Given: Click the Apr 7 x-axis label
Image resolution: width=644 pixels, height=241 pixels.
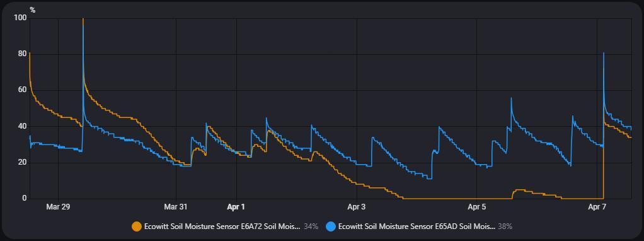Looking at the screenshot, I should (x=597, y=207).
